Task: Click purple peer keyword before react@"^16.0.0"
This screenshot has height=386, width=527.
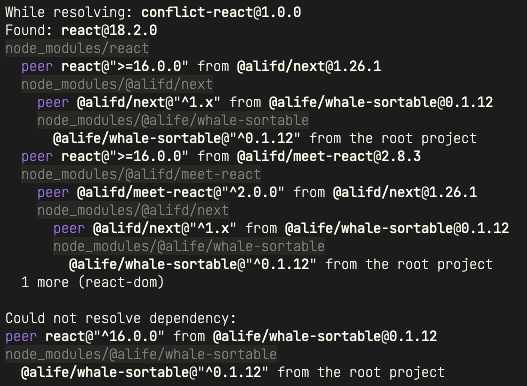Action: click(21, 337)
